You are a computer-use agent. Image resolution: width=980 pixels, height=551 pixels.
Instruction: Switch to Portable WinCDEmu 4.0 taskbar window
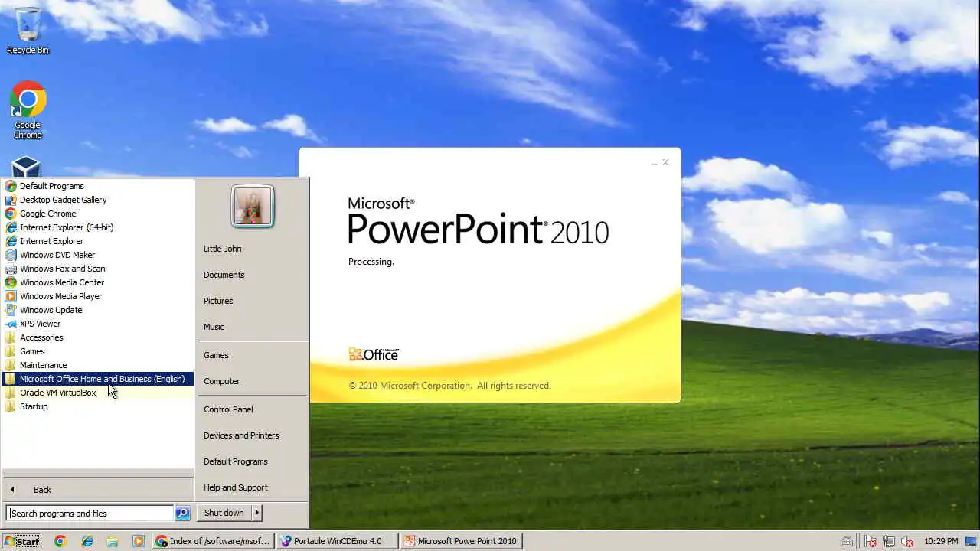(337, 541)
